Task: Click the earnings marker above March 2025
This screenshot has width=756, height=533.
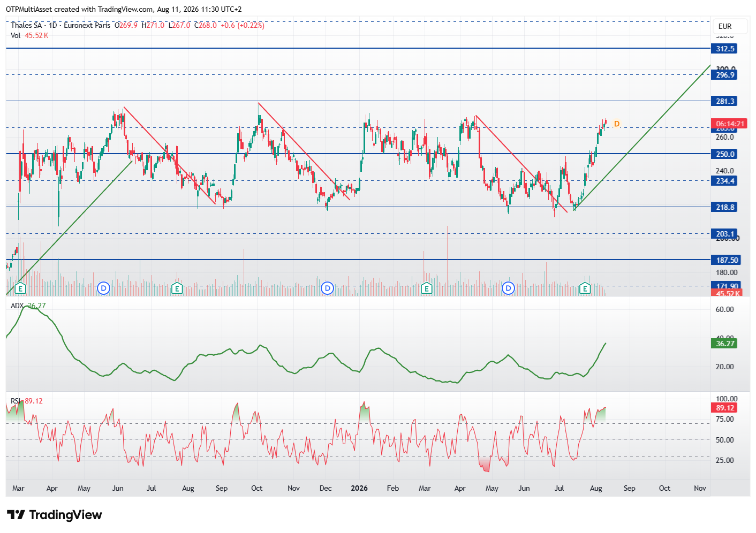Action: point(20,289)
